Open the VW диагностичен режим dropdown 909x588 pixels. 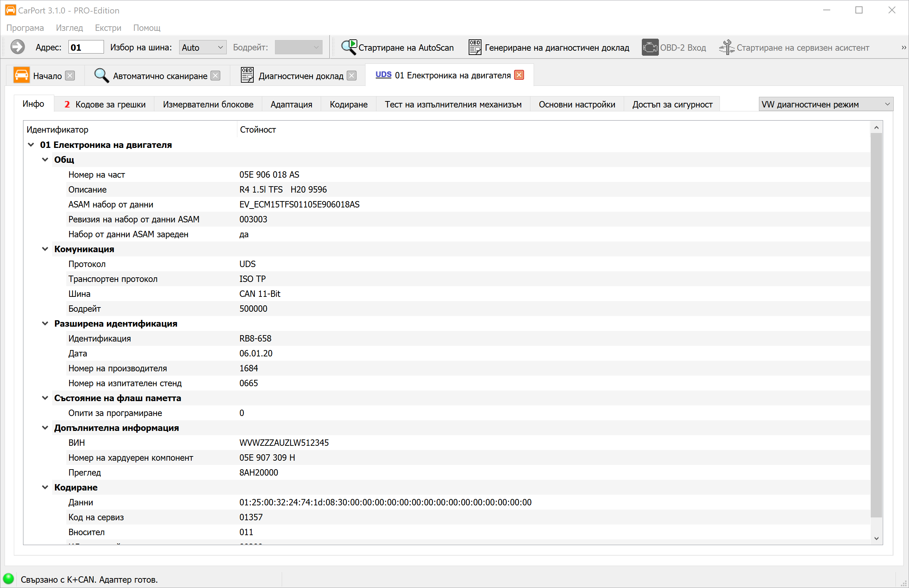(x=825, y=104)
